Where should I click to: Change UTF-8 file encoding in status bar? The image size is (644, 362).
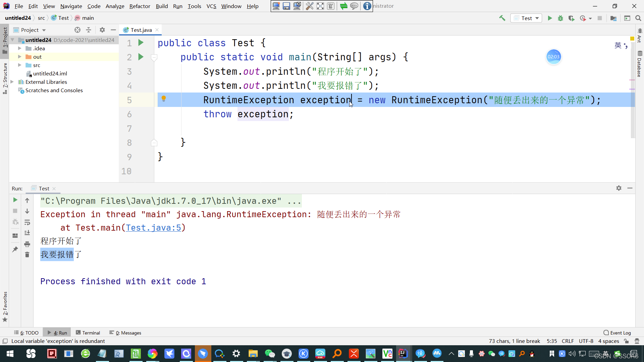pos(586,341)
